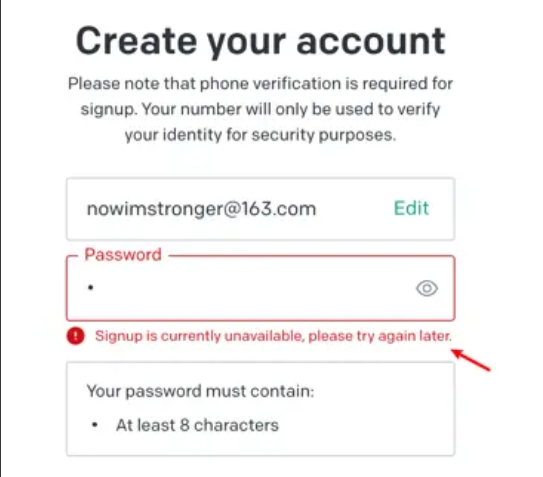Click the floating Password field label
The height and width of the screenshot is (477, 543).
[123, 255]
